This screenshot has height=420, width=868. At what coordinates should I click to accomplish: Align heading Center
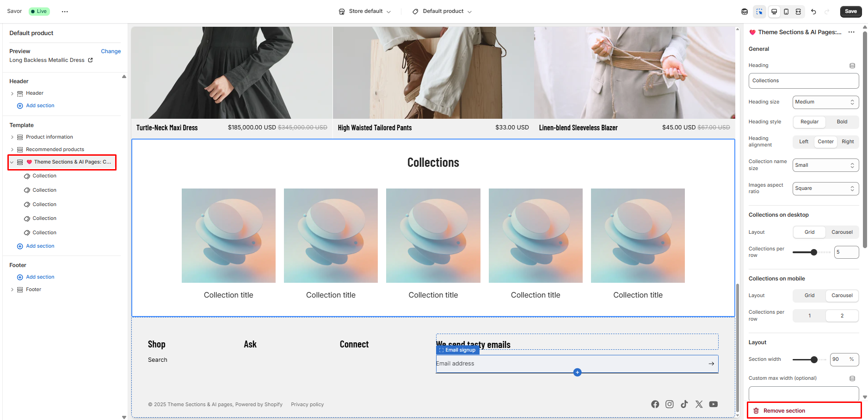[x=826, y=142]
